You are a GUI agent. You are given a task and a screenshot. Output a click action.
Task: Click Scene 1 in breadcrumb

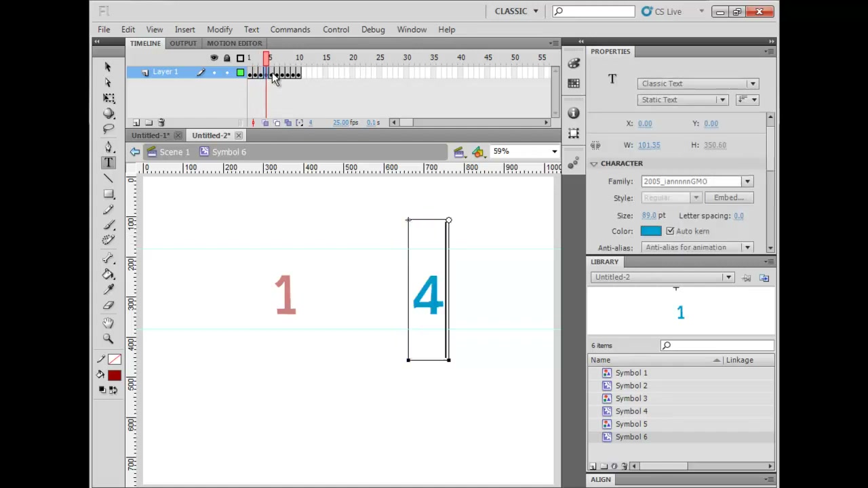tap(174, 152)
